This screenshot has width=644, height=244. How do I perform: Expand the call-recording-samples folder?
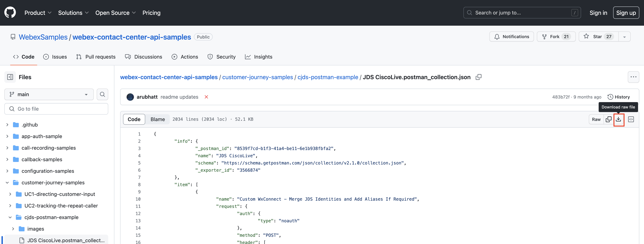(x=7, y=148)
